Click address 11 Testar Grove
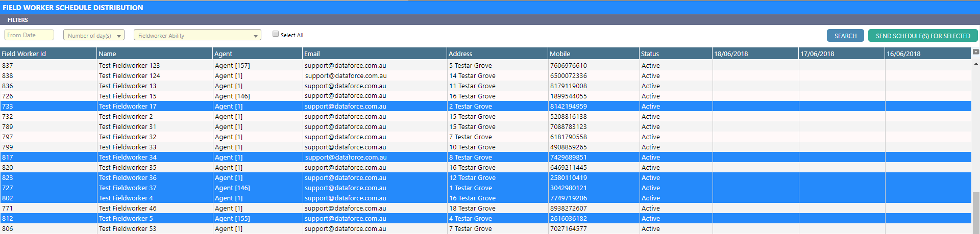The image size is (980, 234). point(472,86)
